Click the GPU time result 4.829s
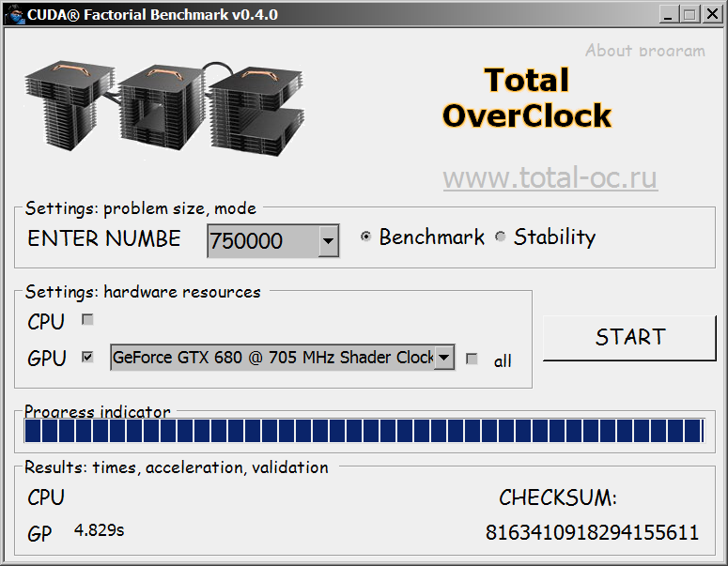The image size is (728, 566). [99, 530]
